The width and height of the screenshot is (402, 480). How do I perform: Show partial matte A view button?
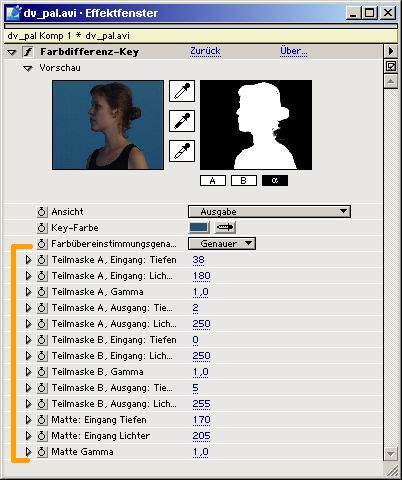[x=213, y=181]
